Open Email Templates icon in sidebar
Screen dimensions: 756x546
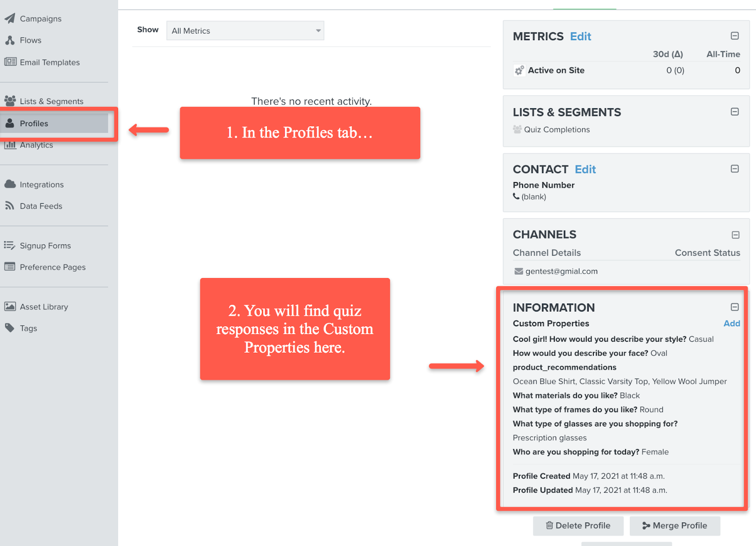10,62
